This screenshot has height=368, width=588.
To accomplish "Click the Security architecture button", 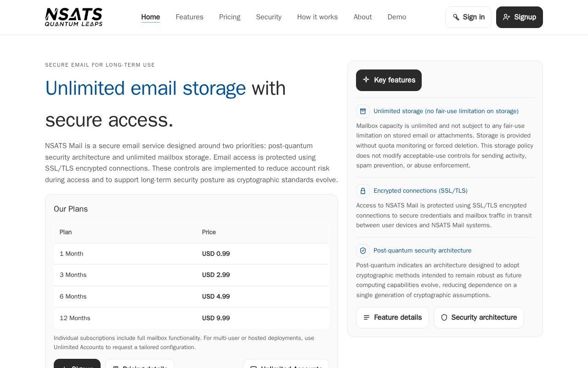I will pos(479,317).
